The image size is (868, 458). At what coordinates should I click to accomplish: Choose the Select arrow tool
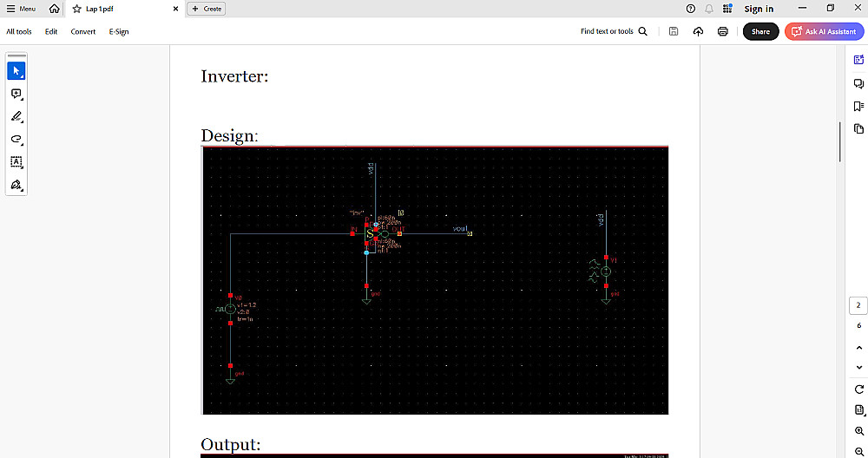tap(16, 71)
